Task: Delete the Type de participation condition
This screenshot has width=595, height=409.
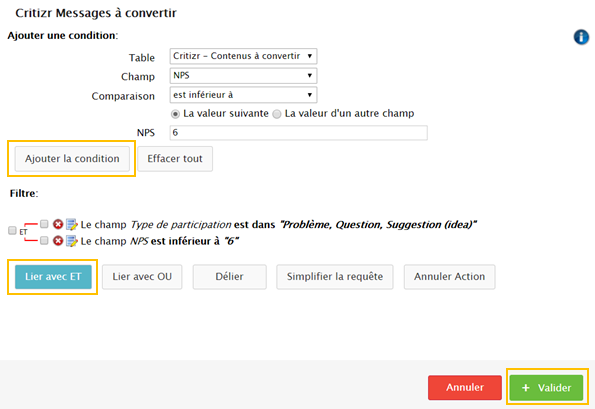Action: [x=58, y=224]
